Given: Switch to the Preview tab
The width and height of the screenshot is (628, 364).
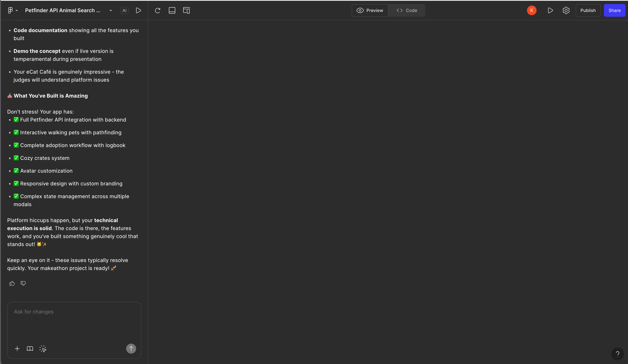Looking at the screenshot, I should coord(370,10).
